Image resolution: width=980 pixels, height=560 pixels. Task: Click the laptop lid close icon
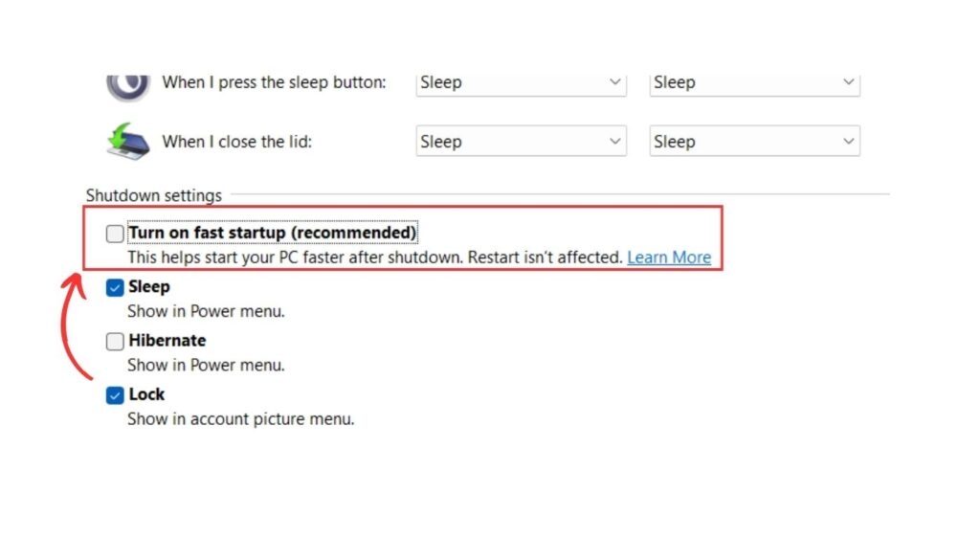click(128, 142)
